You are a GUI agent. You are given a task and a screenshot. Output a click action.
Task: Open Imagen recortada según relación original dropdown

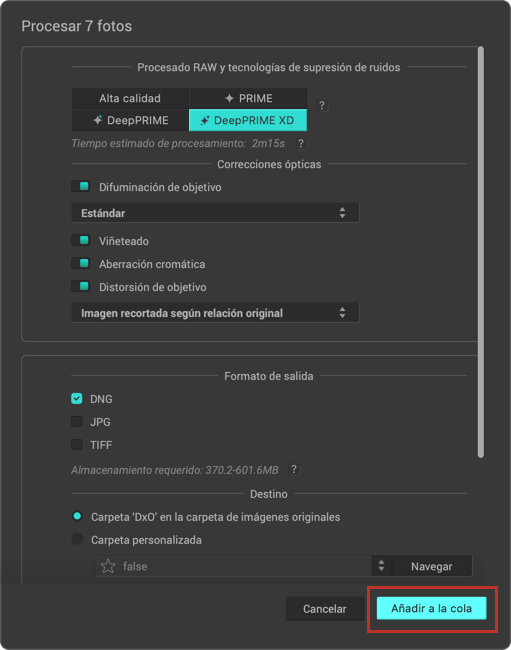[216, 313]
